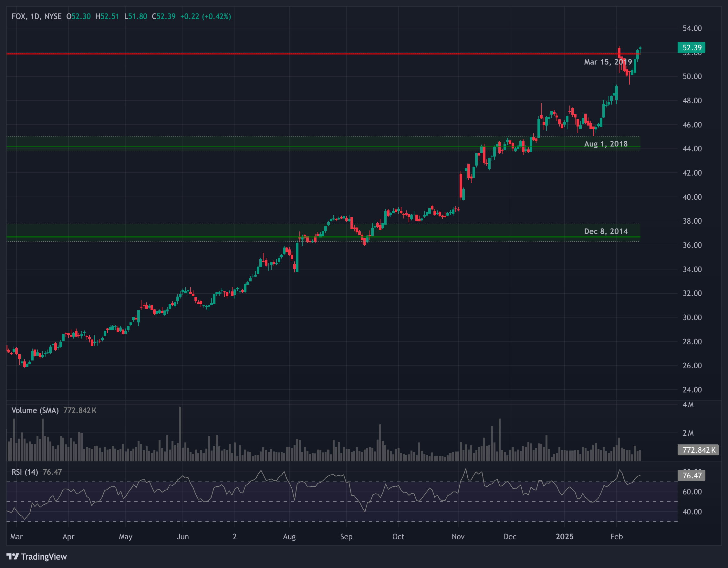Click the 50.00 price axis label
728x568 pixels.
click(x=692, y=76)
